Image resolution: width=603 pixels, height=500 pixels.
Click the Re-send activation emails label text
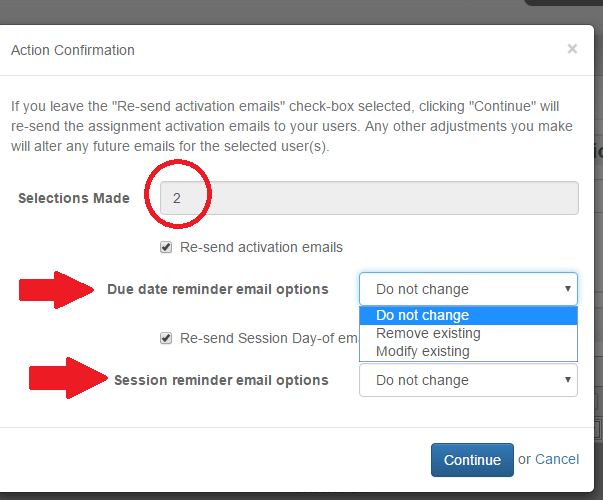[x=261, y=247]
